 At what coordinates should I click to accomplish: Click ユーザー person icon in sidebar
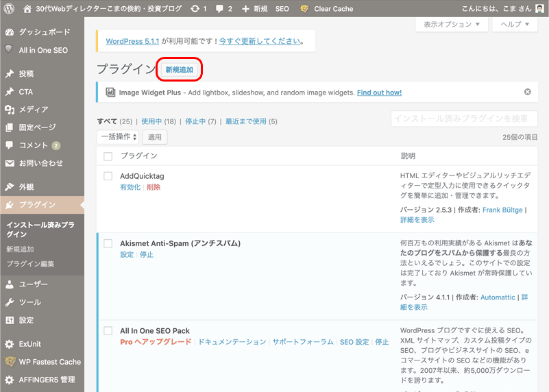10,284
